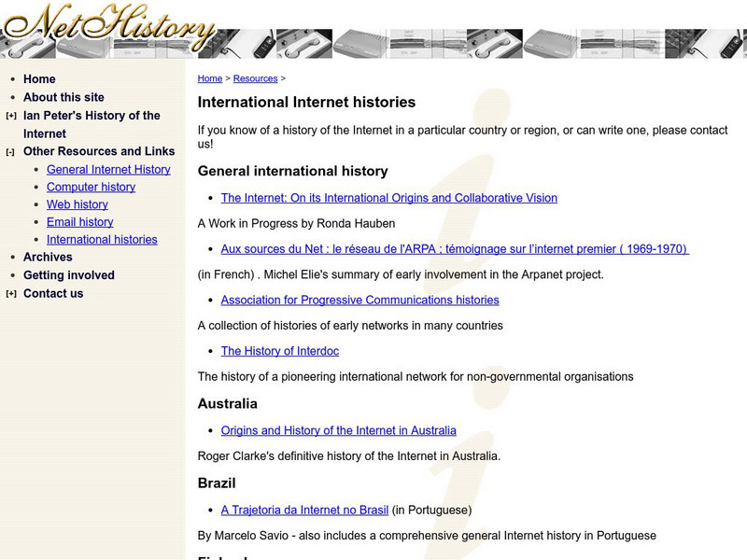Go to About this site page
The image size is (747, 560).
tap(63, 97)
